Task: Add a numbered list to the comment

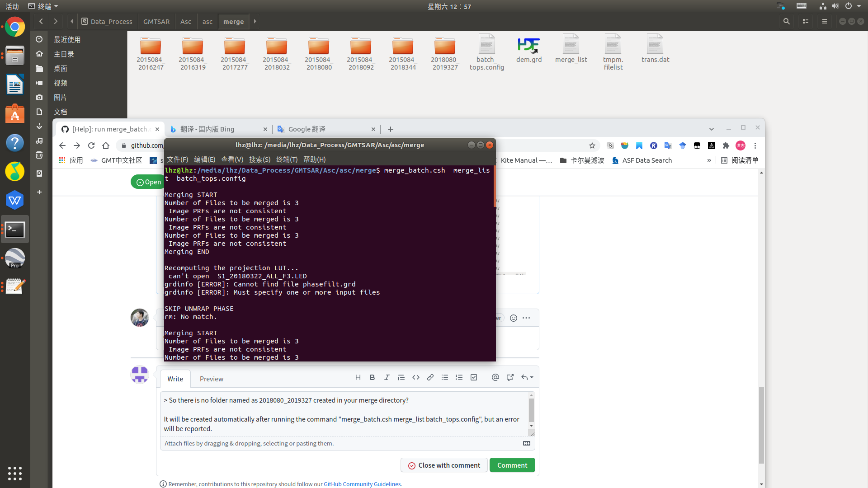Action: (x=459, y=377)
